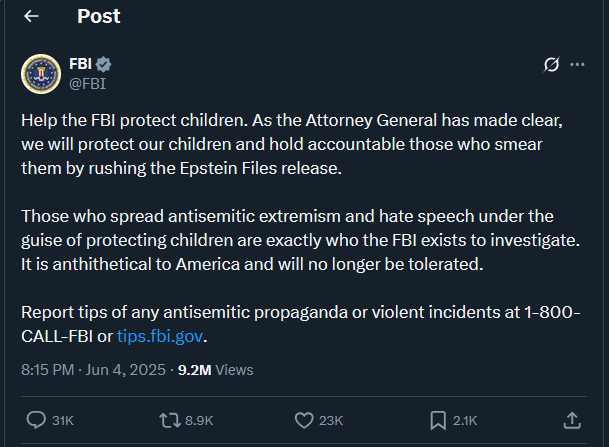
Task: Click the Grok icon on the post
Action: pos(550,65)
